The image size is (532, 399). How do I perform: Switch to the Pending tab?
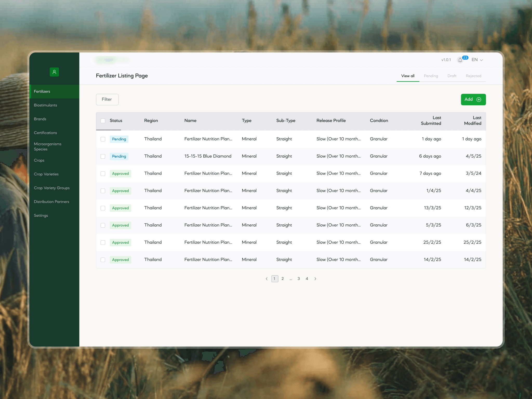point(431,76)
